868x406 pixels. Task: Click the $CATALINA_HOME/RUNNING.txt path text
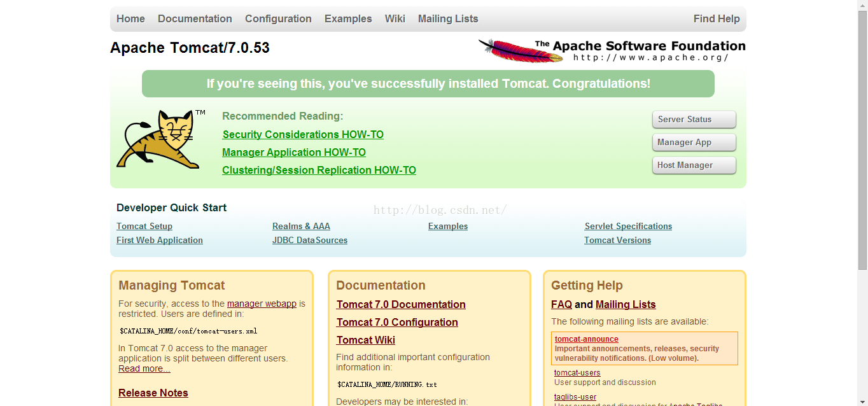pyautogui.click(x=387, y=384)
